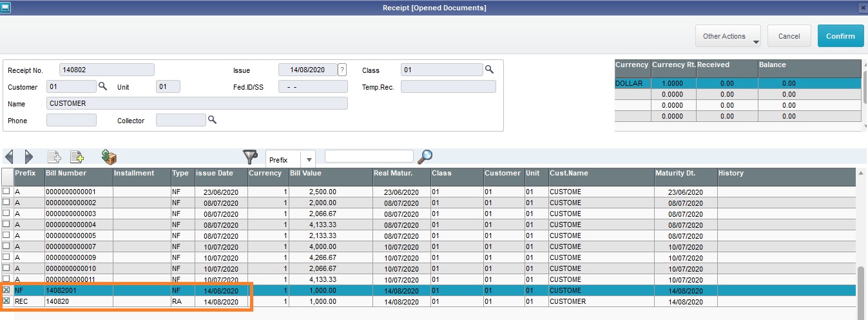Check the box for bill 0000000000009
868x320 pixels.
[6, 257]
